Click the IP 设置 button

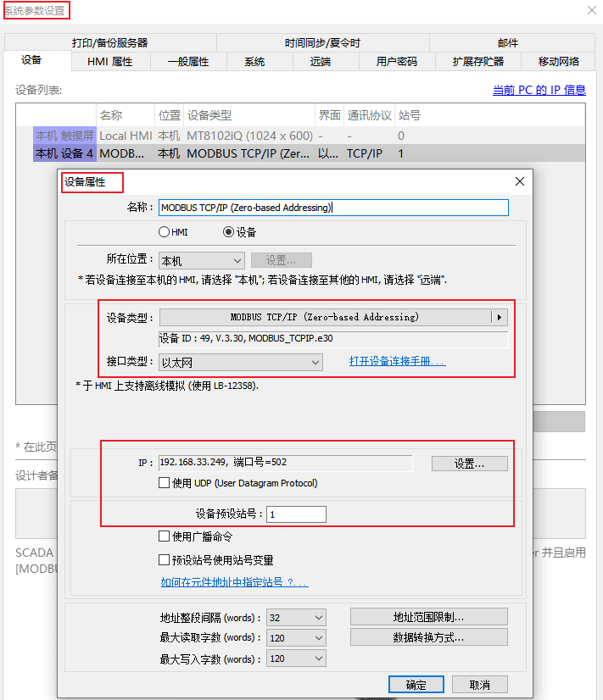click(469, 464)
